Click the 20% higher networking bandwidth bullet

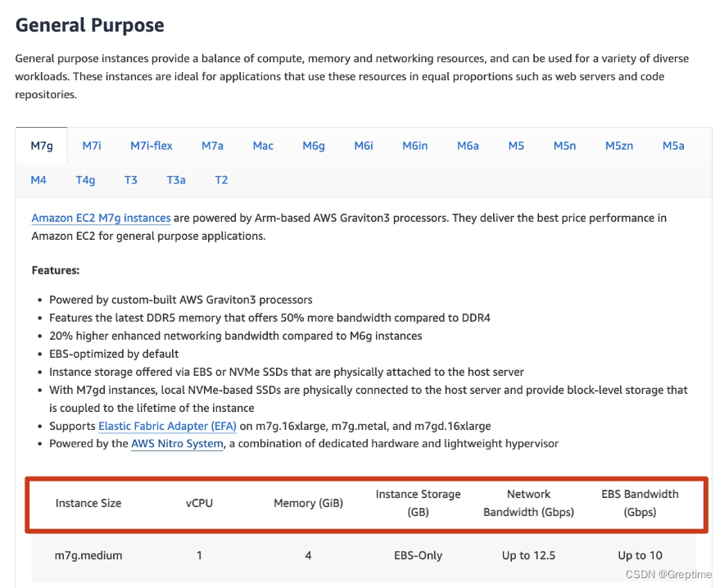point(236,336)
